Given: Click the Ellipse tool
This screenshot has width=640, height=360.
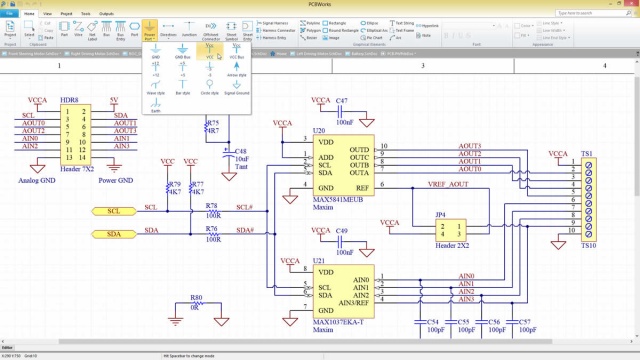Looking at the screenshot, I should click(369, 23).
